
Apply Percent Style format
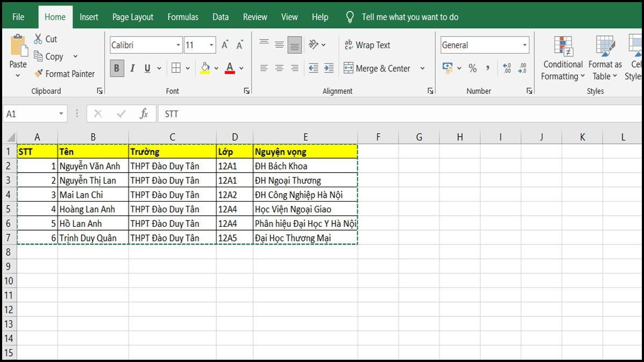[472, 68]
